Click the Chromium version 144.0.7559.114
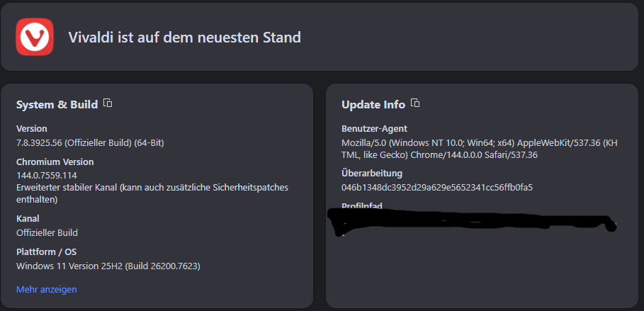This screenshot has height=311, width=644. click(47, 176)
